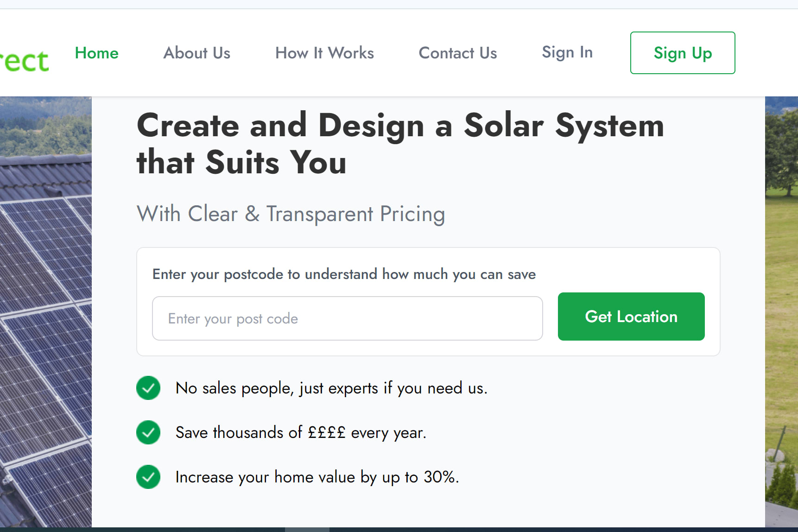
Task: Click the Sign In link
Action: click(567, 52)
